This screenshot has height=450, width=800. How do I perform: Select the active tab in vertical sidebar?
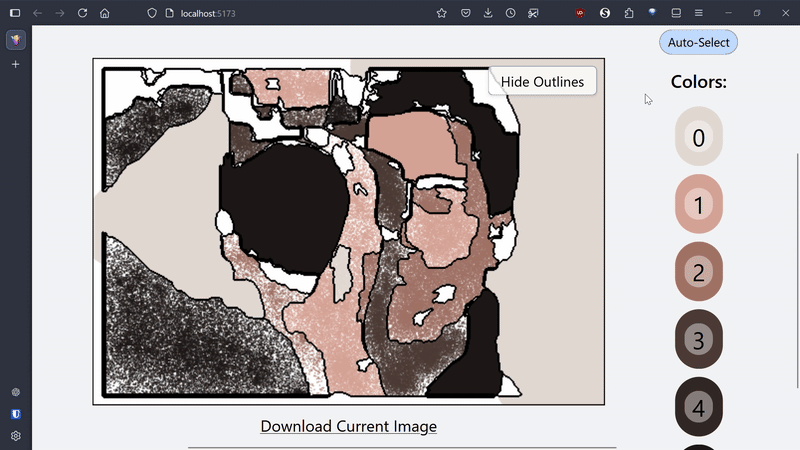coord(15,40)
